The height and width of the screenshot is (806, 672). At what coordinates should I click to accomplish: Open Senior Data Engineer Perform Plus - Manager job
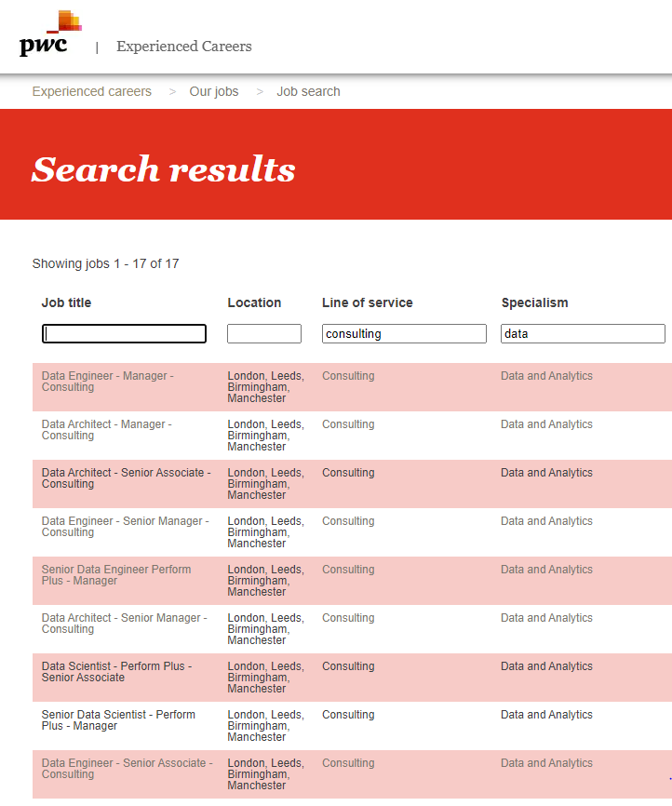click(116, 574)
